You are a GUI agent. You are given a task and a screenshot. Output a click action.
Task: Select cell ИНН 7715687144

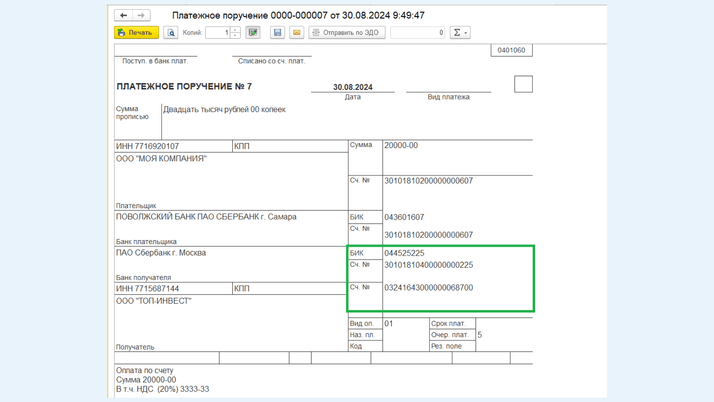[173, 289]
